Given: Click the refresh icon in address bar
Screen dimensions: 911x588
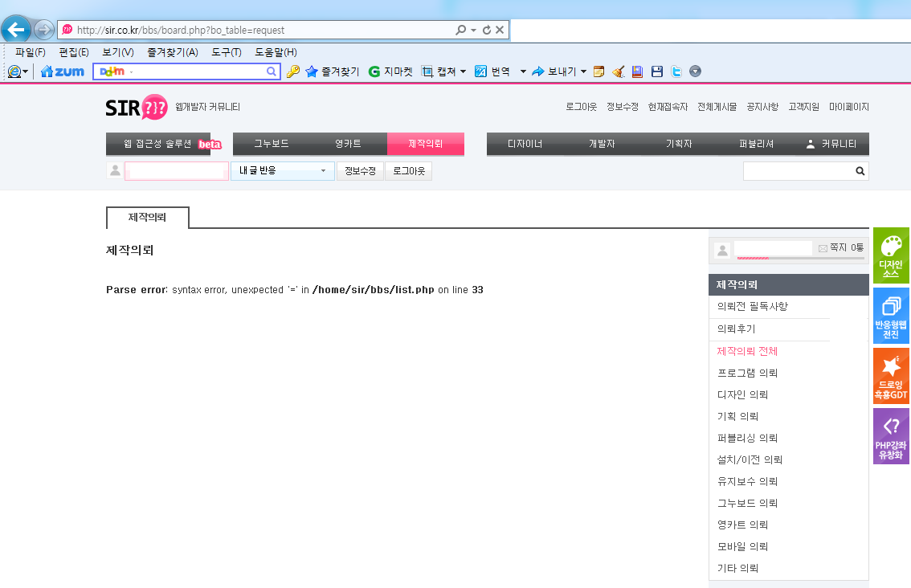Looking at the screenshot, I should tap(486, 30).
